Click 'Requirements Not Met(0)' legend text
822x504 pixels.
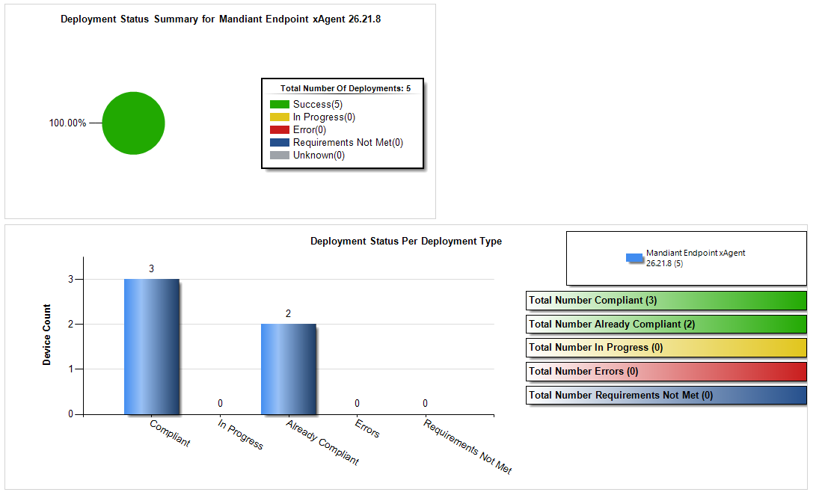348,143
